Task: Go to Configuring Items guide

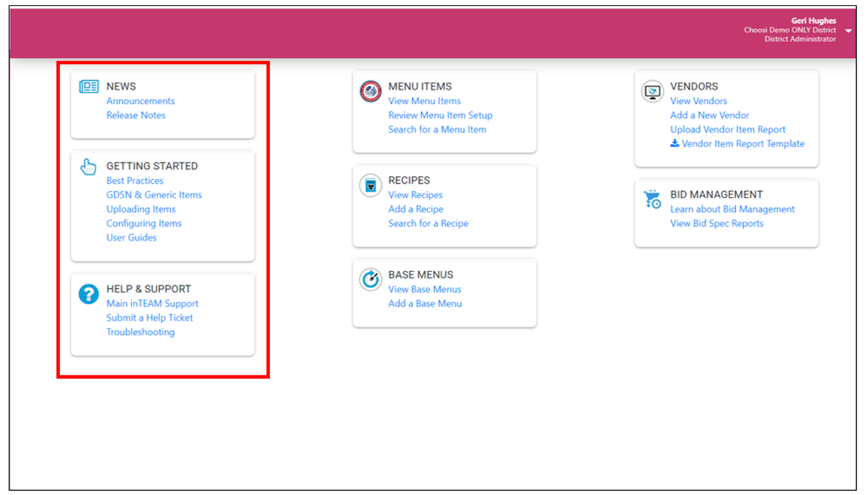Action: point(144,223)
